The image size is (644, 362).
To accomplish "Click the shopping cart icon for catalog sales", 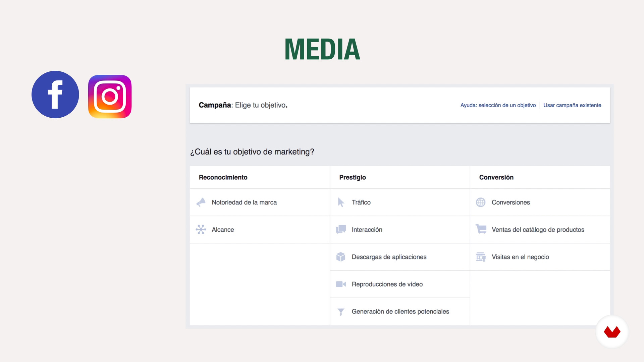I will (481, 229).
